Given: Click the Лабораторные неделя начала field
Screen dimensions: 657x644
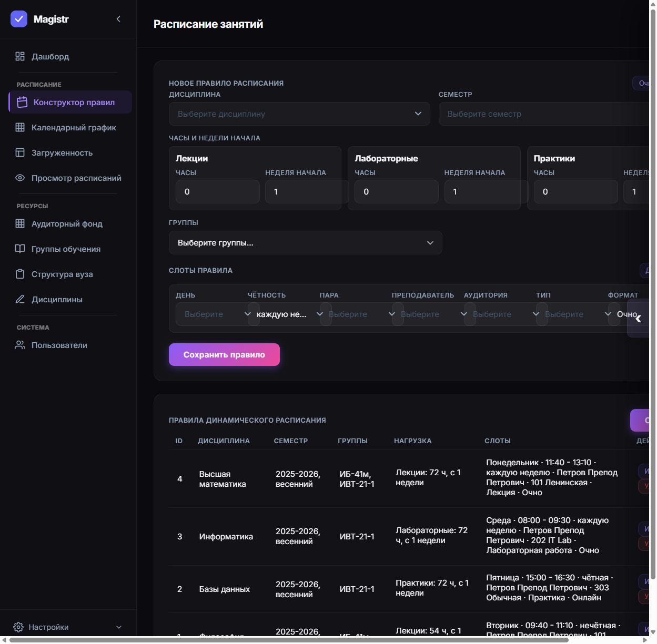Looking at the screenshot, I should pyautogui.click(x=486, y=191).
